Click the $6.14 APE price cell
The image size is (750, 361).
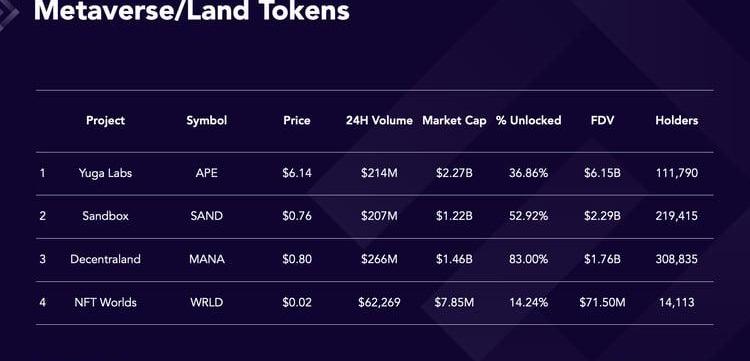tap(297, 173)
